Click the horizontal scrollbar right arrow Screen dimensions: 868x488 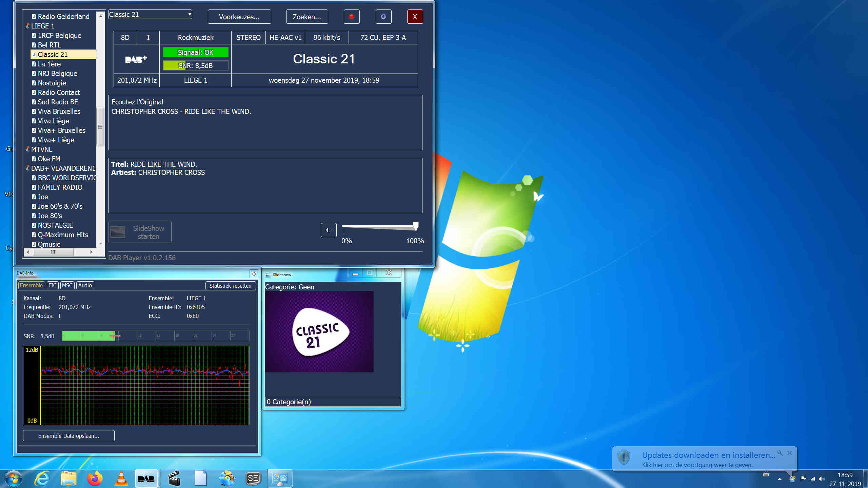91,252
